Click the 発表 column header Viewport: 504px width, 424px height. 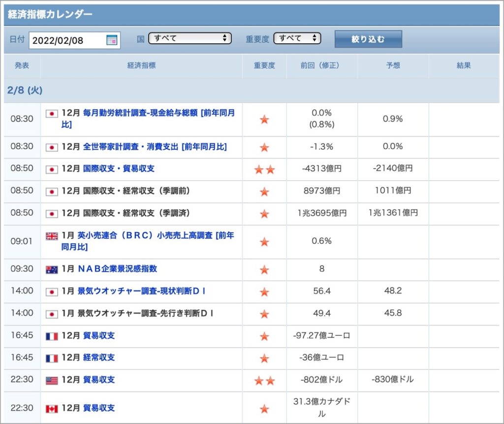[x=22, y=65]
